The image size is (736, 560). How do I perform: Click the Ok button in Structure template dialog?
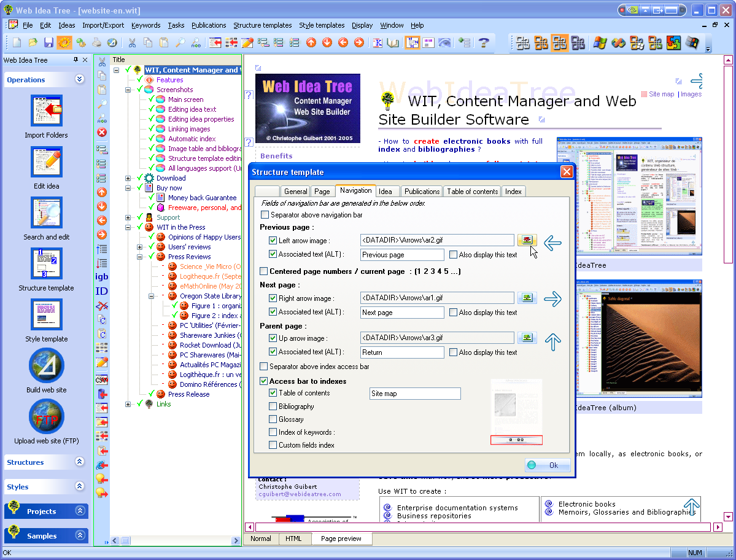(x=546, y=465)
